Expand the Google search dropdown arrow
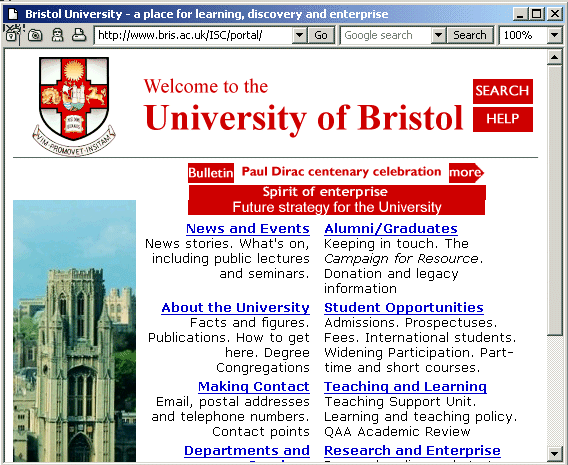568x465 pixels. (438, 35)
